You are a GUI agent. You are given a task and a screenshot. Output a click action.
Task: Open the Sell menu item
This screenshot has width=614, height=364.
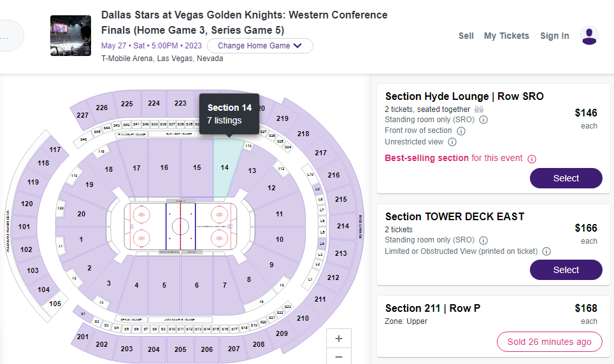tap(466, 36)
